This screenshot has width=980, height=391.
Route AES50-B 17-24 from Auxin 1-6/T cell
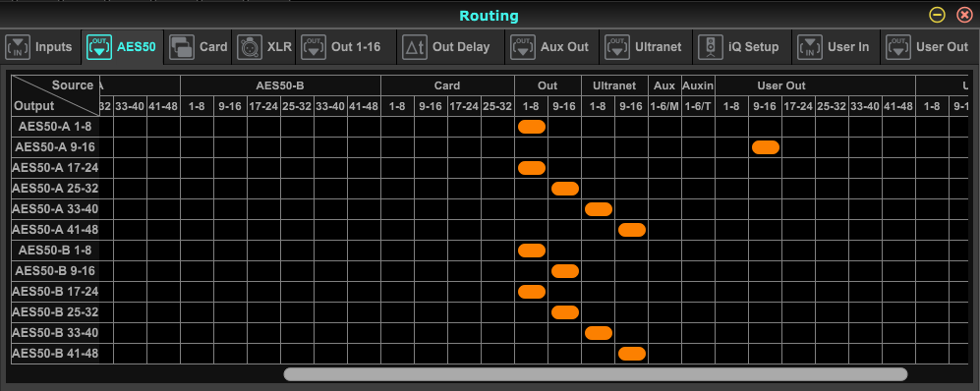click(x=699, y=292)
